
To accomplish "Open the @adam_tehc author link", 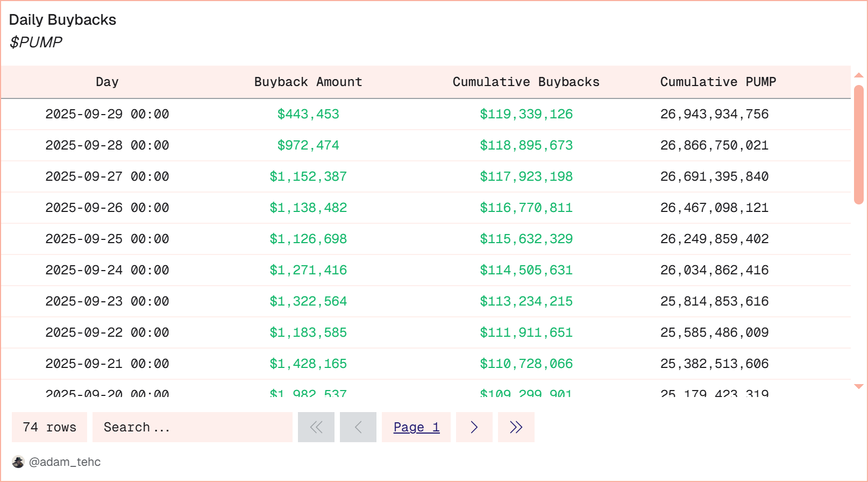I will coord(65,462).
